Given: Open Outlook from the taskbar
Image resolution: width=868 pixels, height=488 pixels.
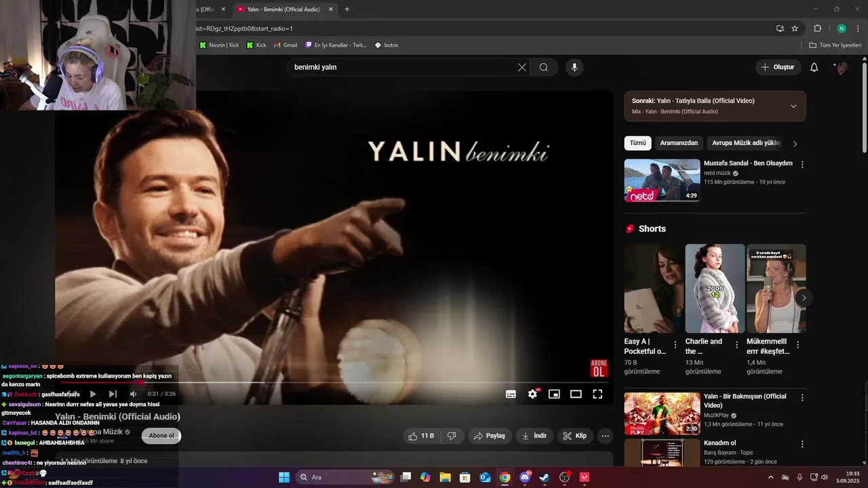Looking at the screenshot, I should click(x=485, y=477).
